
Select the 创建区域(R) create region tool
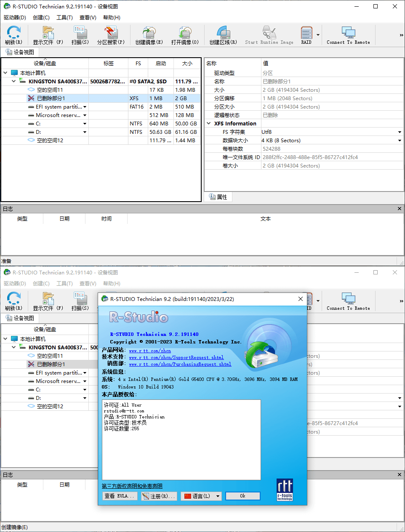pyautogui.click(x=223, y=35)
